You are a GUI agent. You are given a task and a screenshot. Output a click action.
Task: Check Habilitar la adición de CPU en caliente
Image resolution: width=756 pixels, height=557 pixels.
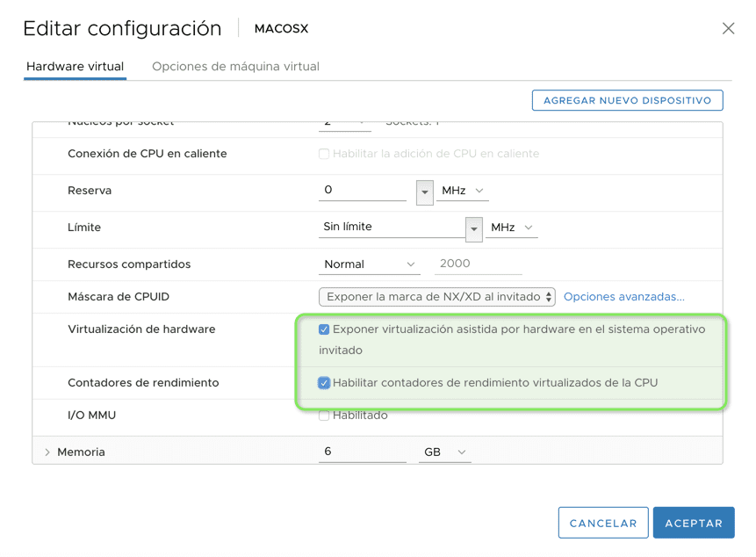coord(324,154)
